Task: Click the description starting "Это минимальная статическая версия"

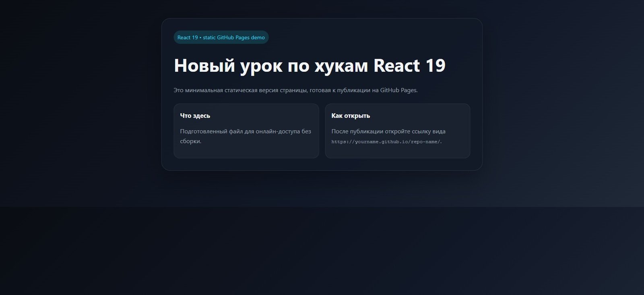Action: click(x=295, y=90)
